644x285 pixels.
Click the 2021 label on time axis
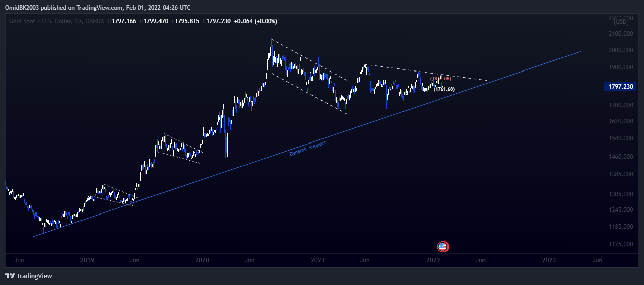(x=317, y=260)
